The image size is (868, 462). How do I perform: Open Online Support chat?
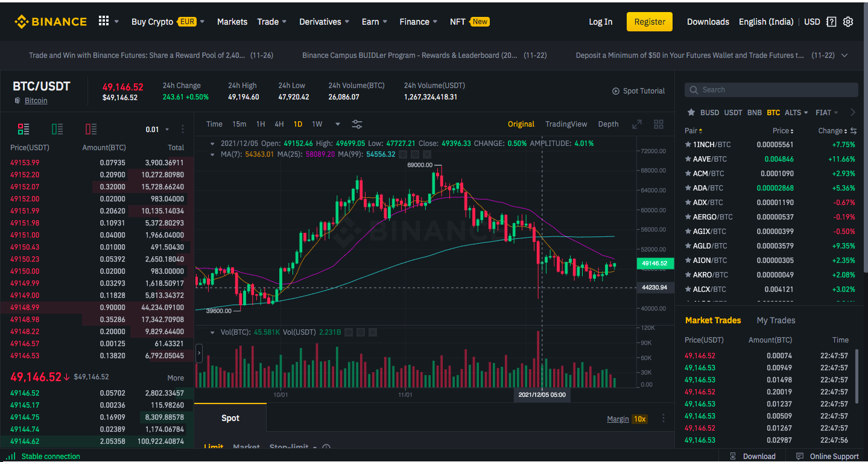pyautogui.click(x=827, y=457)
